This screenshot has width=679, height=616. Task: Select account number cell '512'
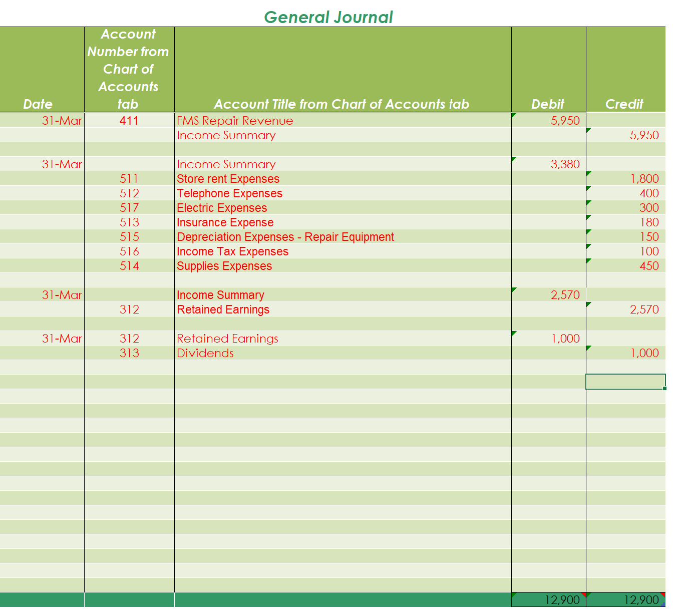tap(129, 193)
